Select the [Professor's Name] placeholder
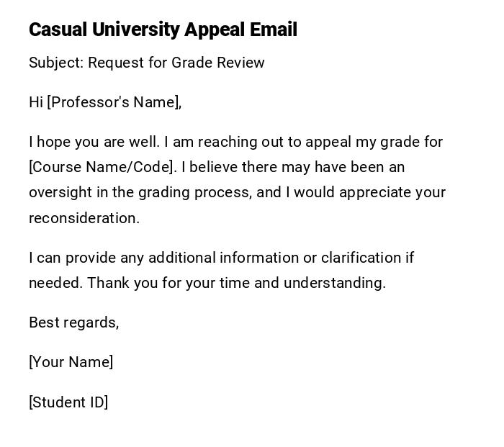The width and height of the screenshot is (504, 447). (x=114, y=102)
